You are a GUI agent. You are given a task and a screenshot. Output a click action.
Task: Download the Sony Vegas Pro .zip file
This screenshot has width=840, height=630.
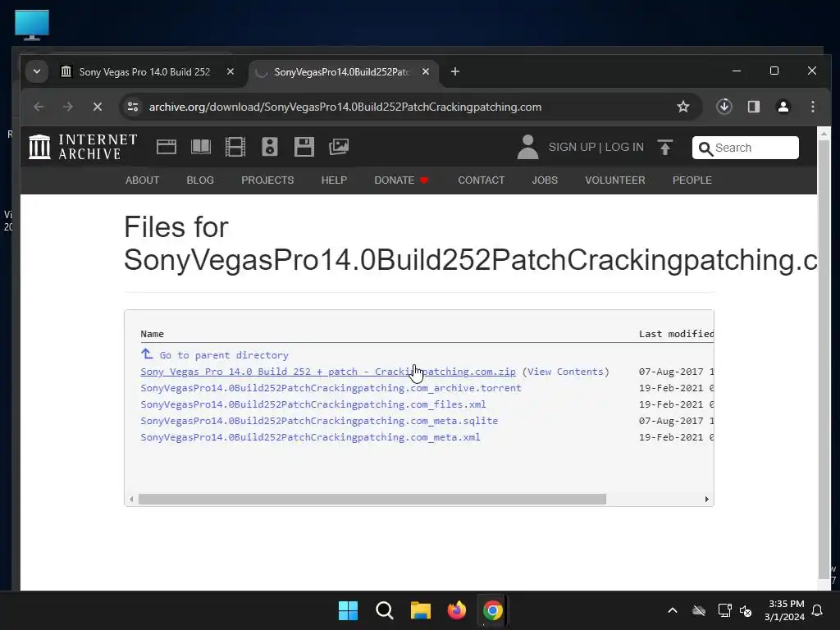pyautogui.click(x=328, y=372)
